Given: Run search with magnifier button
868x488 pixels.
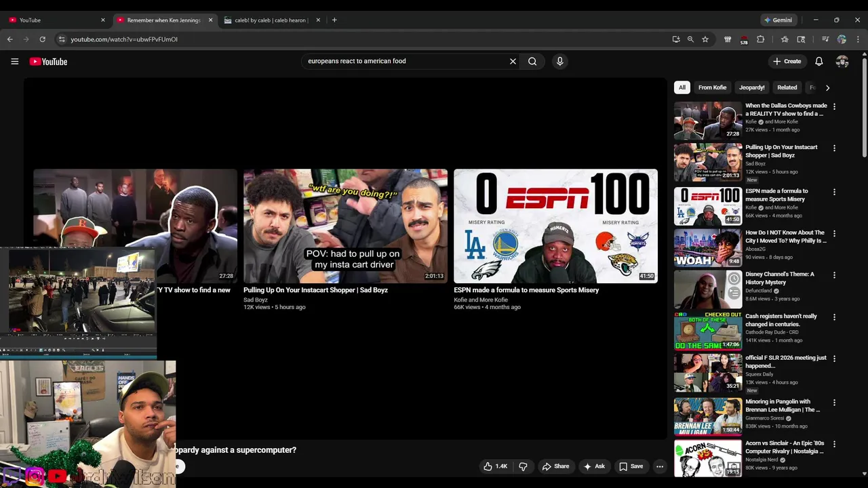Looking at the screenshot, I should point(532,61).
